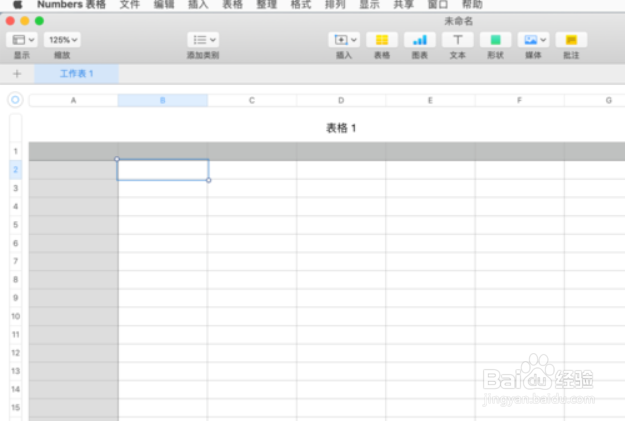Open the 文件 menu
This screenshot has height=421, width=630.
pos(129,4)
